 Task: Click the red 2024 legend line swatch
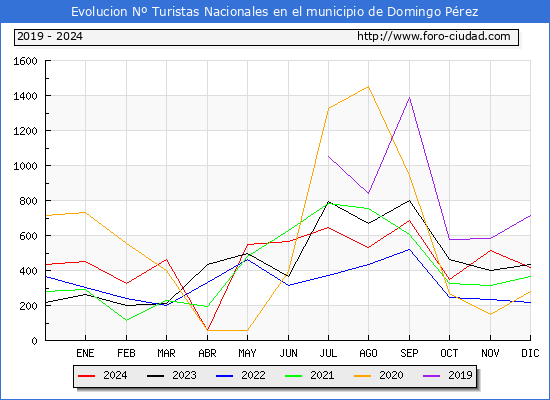point(86,376)
